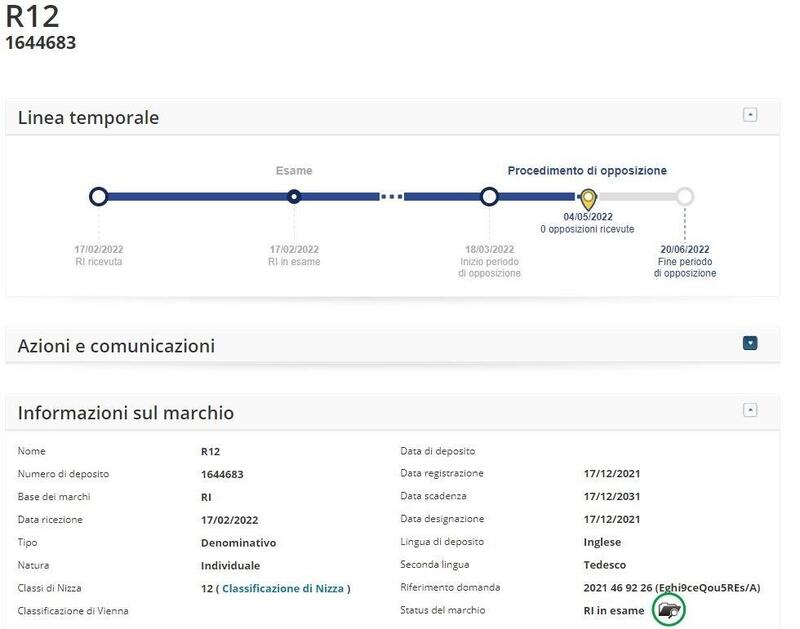Click the R12 trademark title
The height and width of the screenshot is (629, 800).
[x=32, y=17]
